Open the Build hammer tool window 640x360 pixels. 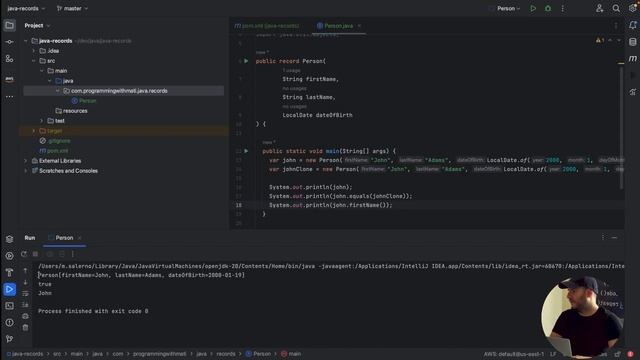(x=9, y=272)
